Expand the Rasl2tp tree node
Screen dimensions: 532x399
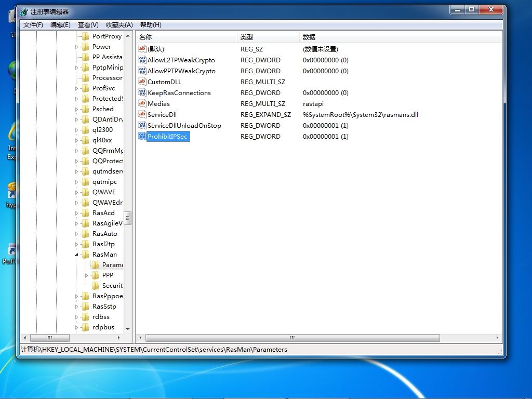[77, 244]
